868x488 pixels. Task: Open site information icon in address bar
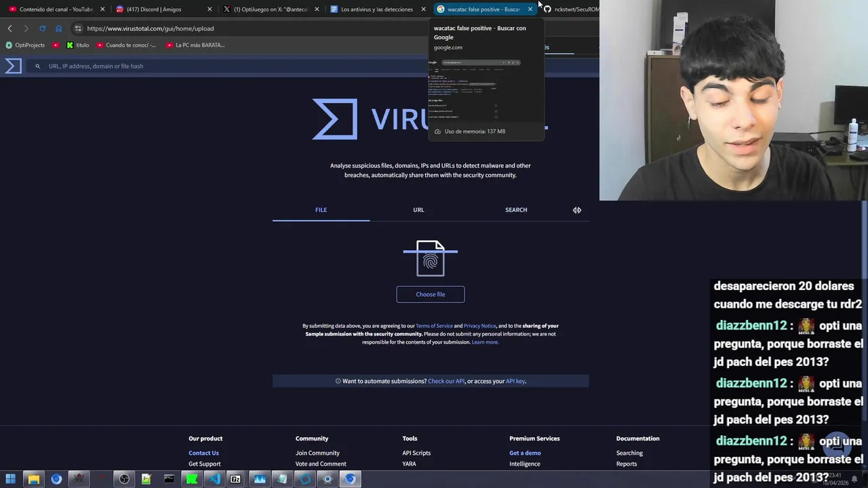click(x=78, y=28)
